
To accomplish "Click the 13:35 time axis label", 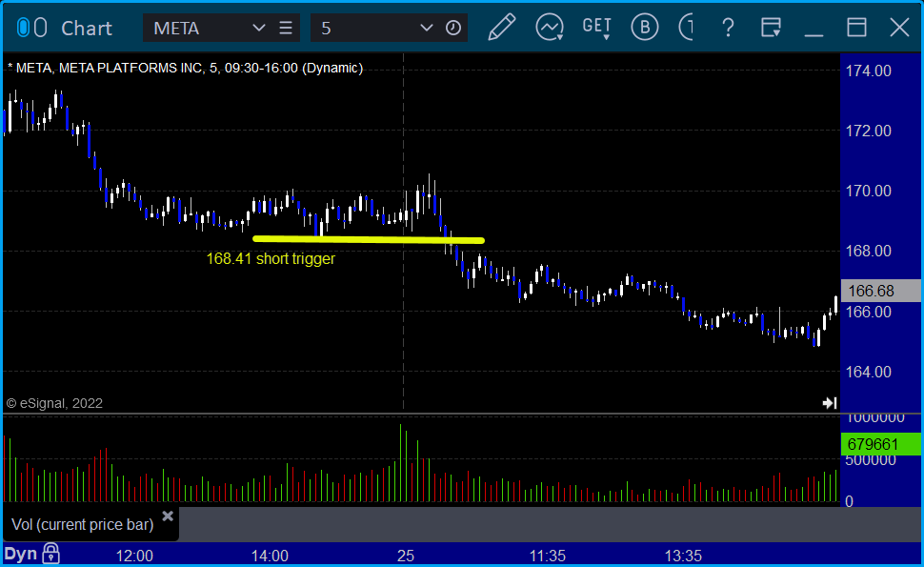I will pos(683,556).
